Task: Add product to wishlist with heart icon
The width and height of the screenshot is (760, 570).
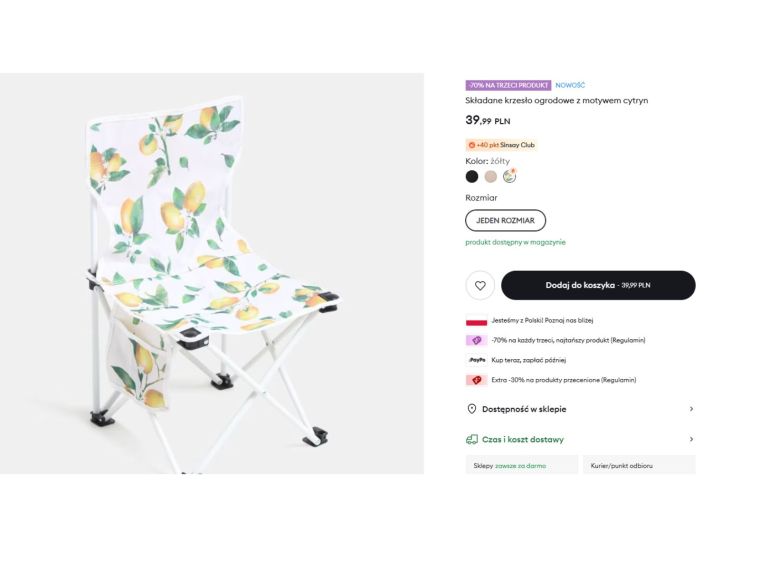Action: [480, 285]
